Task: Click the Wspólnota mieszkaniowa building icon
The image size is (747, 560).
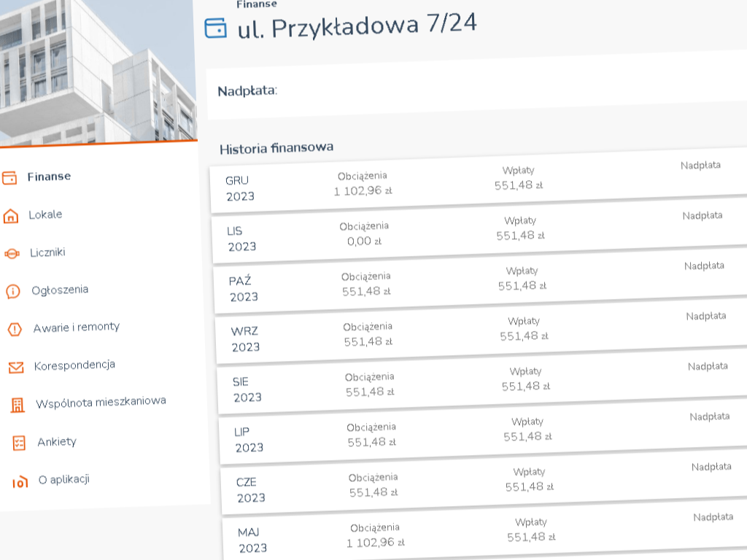Action: coord(18,405)
